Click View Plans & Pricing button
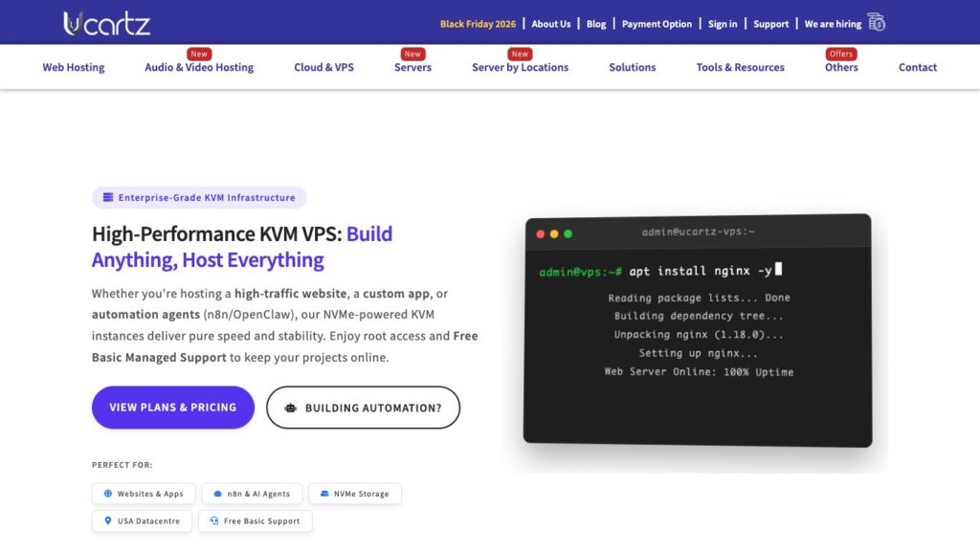980x551 pixels. (x=173, y=408)
